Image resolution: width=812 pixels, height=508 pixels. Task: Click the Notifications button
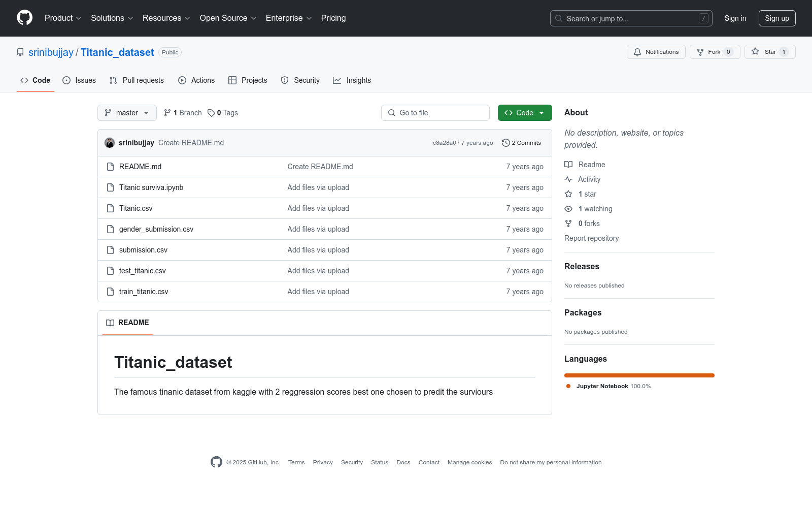point(656,52)
